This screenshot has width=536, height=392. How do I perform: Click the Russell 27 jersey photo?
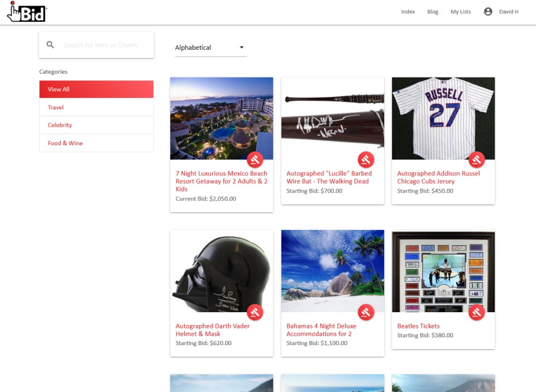coord(443,118)
